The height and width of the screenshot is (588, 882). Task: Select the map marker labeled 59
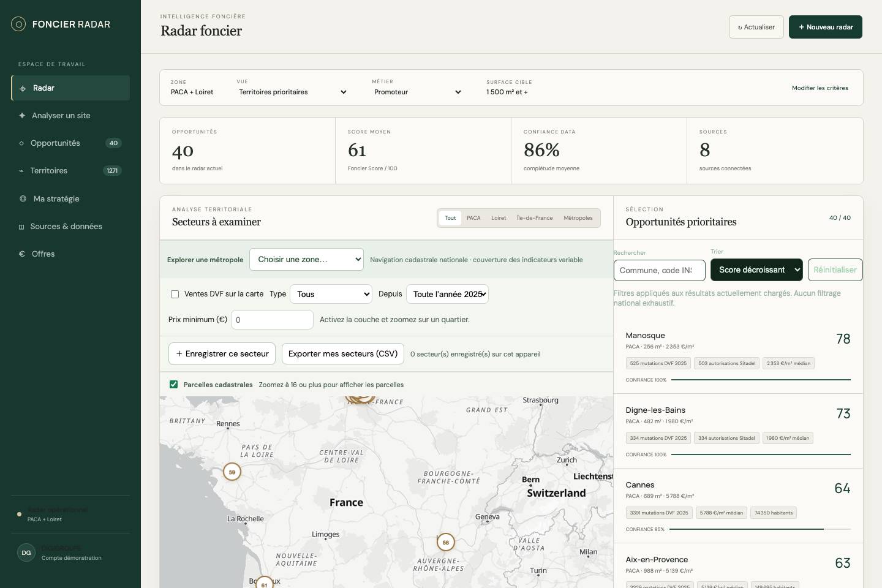point(232,472)
